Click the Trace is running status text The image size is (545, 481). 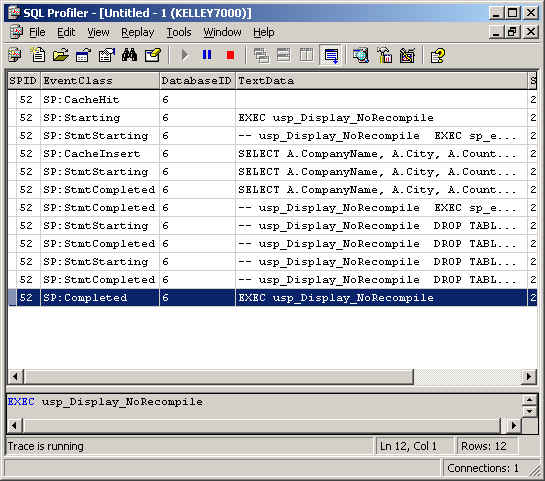point(46,446)
